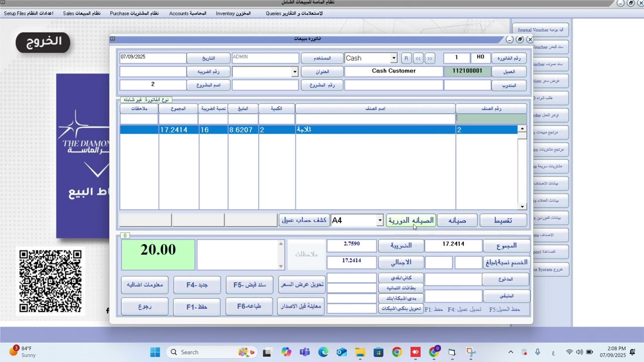The width and height of the screenshot is (644, 362).
Task: Select the ثلاجة item row in the grid
Action: pyautogui.click(x=319, y=130)
